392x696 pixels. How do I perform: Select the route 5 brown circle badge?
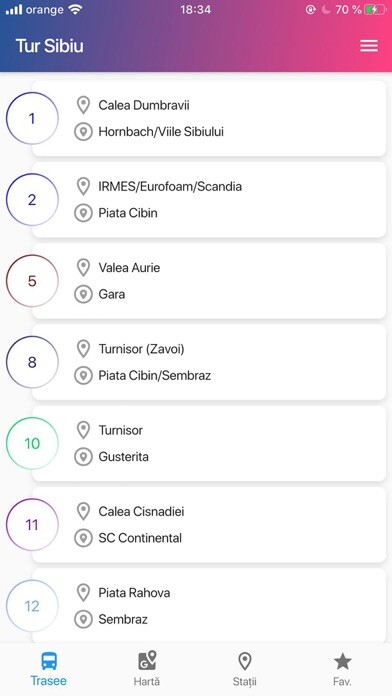pos(32,281)
